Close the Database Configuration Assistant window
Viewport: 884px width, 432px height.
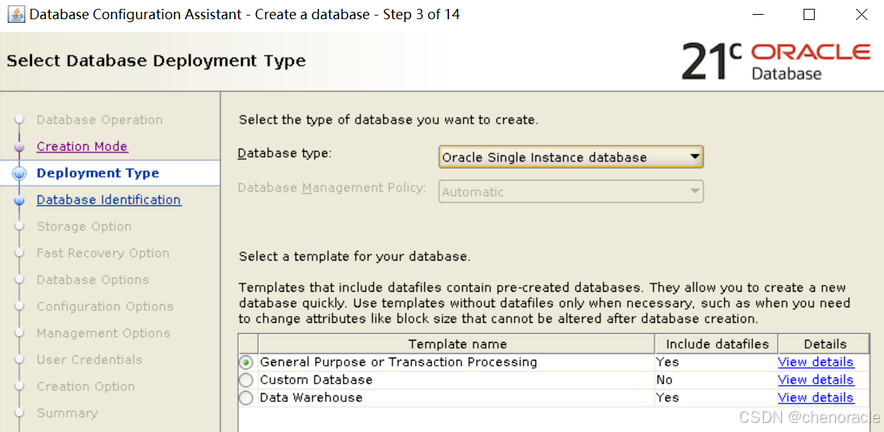coord(861,15)
